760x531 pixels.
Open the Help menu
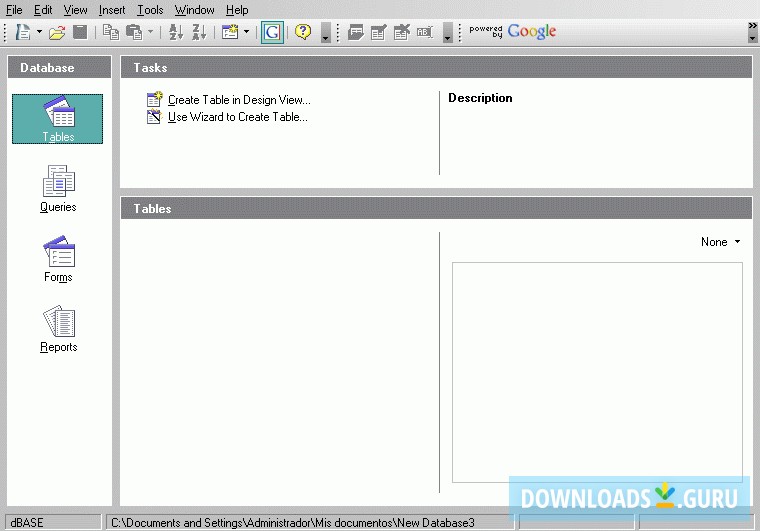pyautogui.click(x=237, y=10)
